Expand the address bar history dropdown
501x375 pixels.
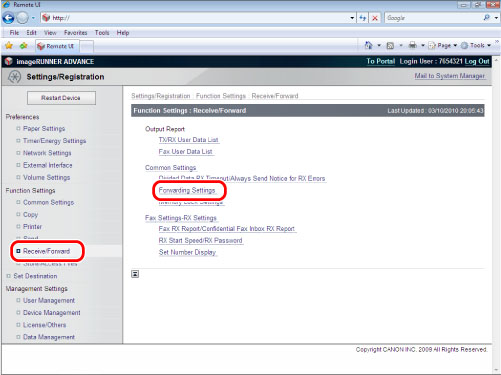pos(352,18)
